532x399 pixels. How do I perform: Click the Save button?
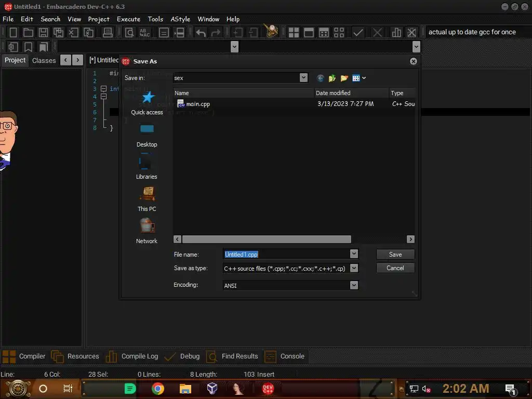pyautogui.click(x=395, y=255)
